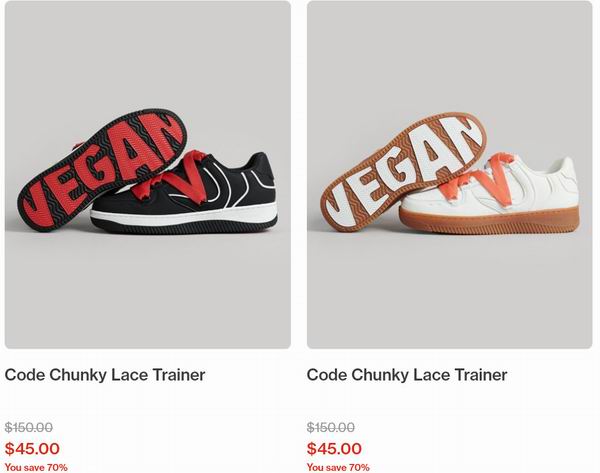Screen dimensions: 600x473
Task: Select the red VEGAN sole on black trainer
Action: point(102,170)
